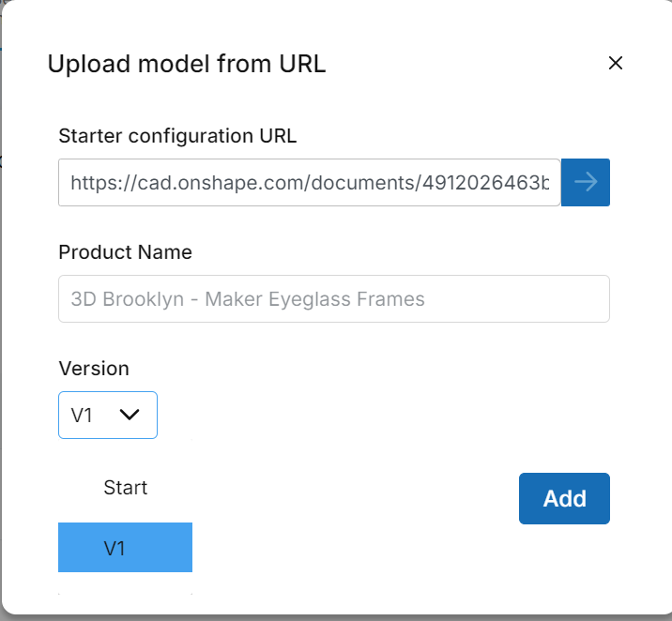Click the Product Name label
This screenshot has width=672, height=621.
tap(125, 252)
